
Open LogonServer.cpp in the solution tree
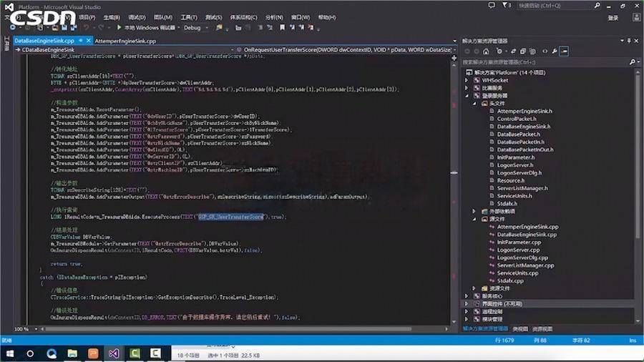517,250
